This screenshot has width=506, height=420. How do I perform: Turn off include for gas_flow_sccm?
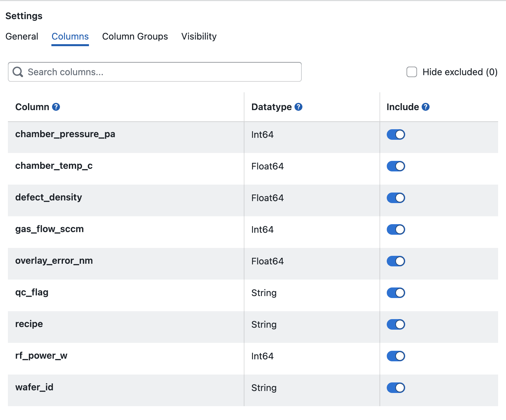[396, 229]
